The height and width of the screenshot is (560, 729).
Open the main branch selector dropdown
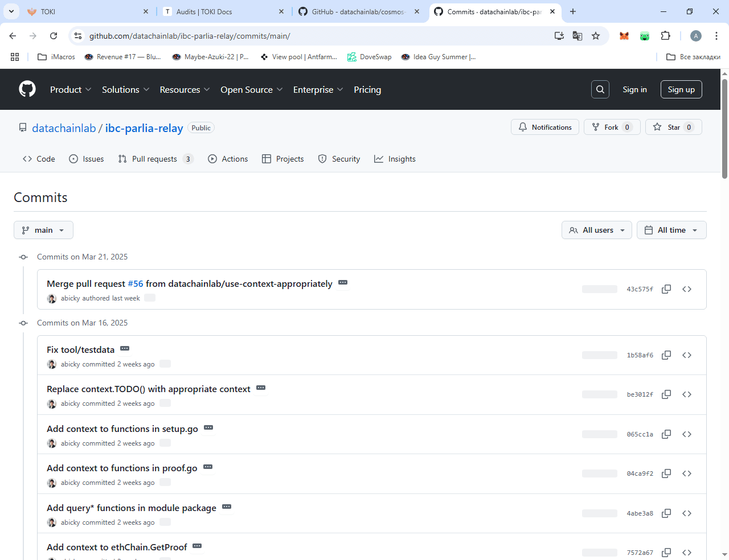(43, 230)
